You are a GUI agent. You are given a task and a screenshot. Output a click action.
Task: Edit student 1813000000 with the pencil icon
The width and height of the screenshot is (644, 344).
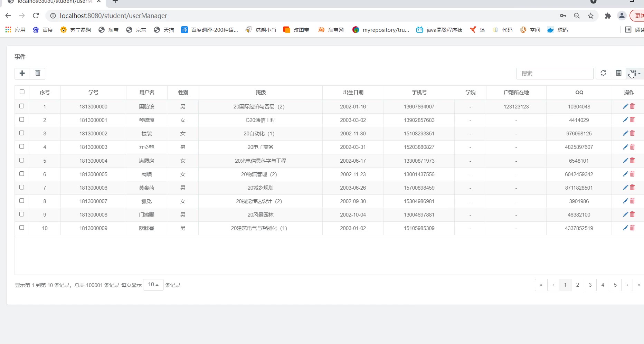point(625,106)
